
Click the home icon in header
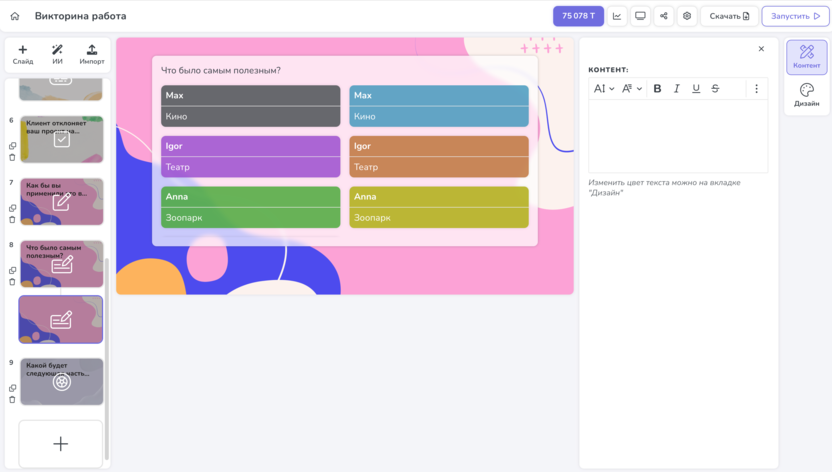click(x=15, y=16)
